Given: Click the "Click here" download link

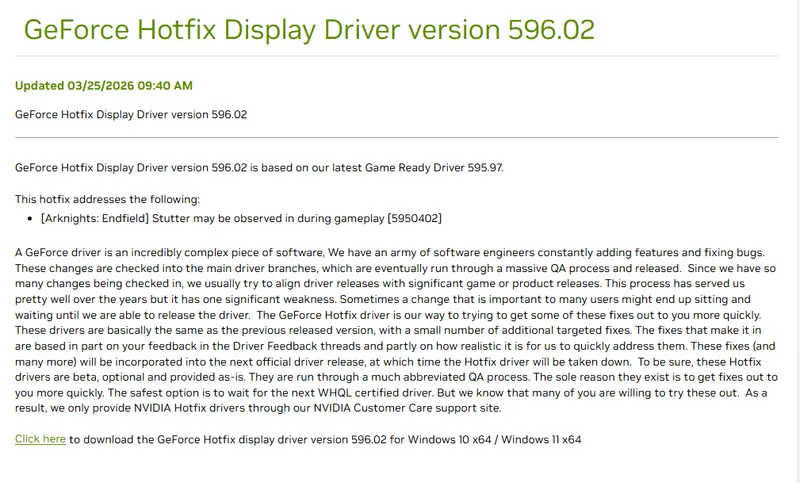Looking at the screenshot, I should point(40,439).
